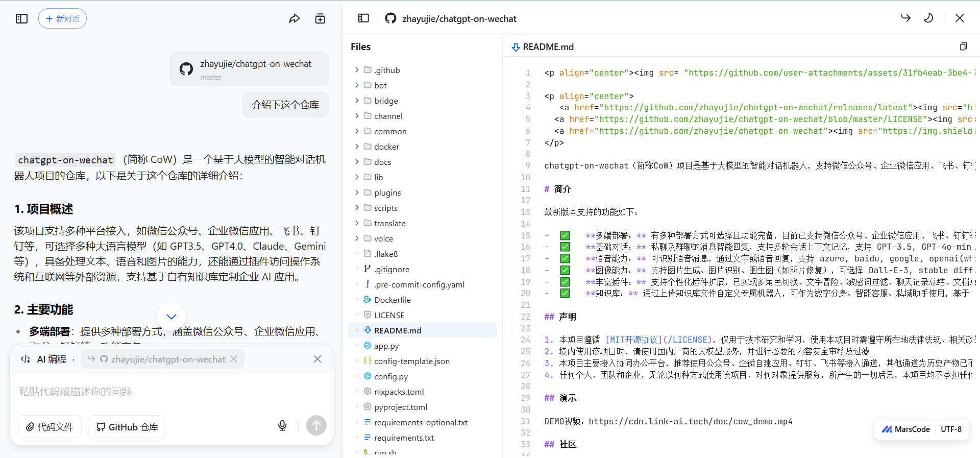Click the MarsCode badge
The height and width of the screenshot is (458, 980).
tap(906, 429)
